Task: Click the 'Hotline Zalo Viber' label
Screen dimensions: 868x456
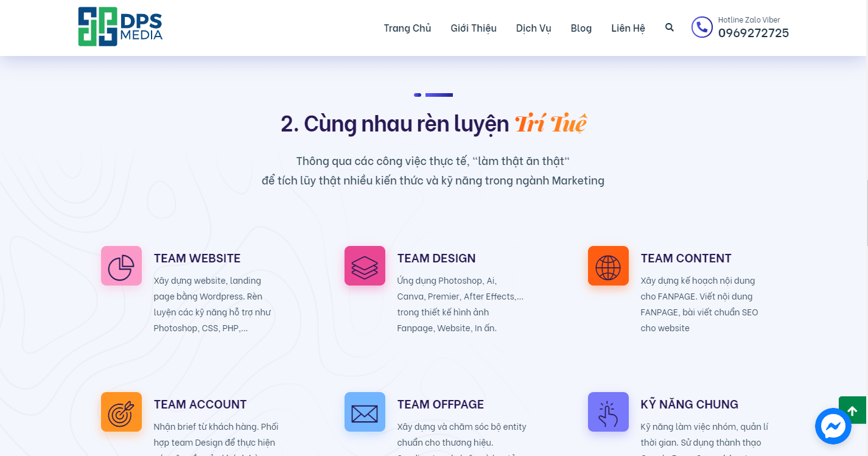Action: coord(749,20)
